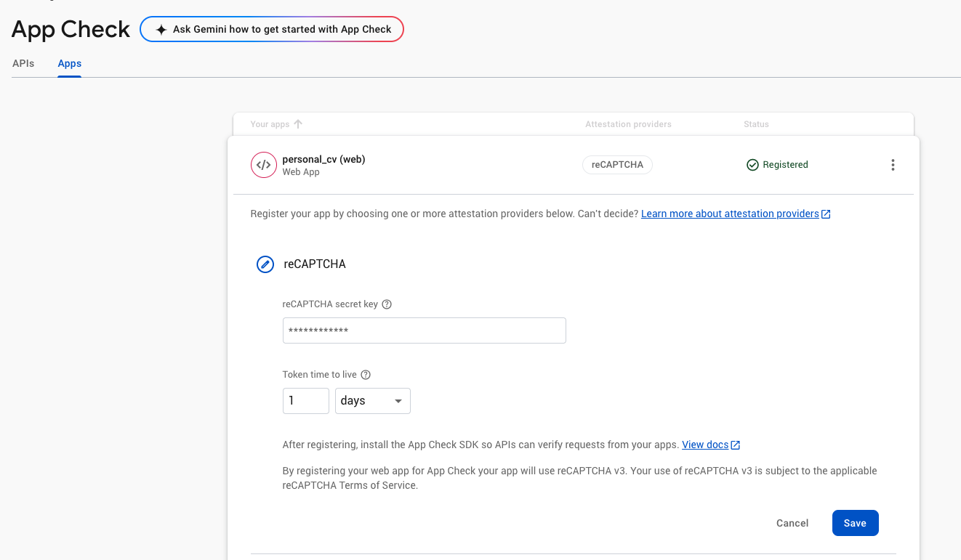The image size is (961, 560).
Task: Click the Your apps sort arrow
Action: [x=298, y=124]
